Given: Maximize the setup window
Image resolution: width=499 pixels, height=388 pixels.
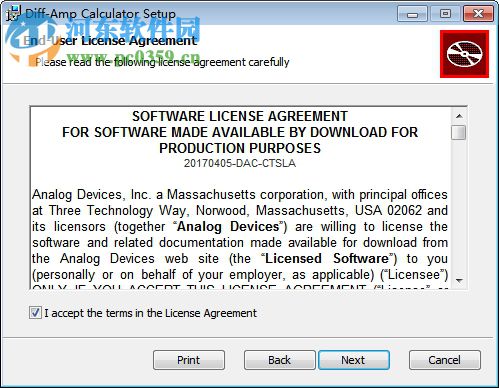Looking at the screenshot, I should pos(445,14).
